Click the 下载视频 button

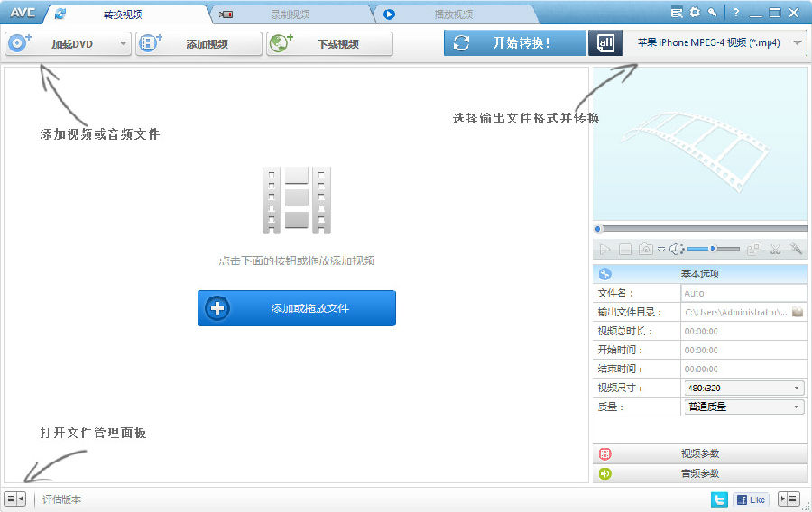[329, 43]
